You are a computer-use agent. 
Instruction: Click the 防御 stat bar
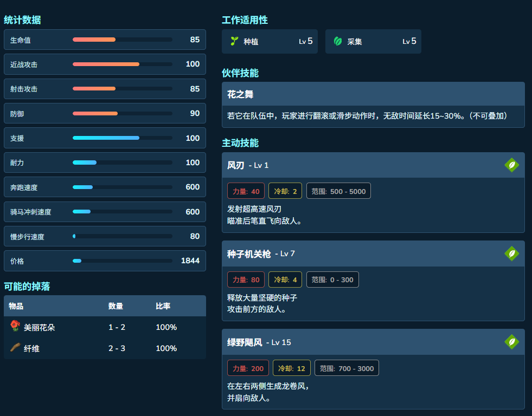point(123,114)
